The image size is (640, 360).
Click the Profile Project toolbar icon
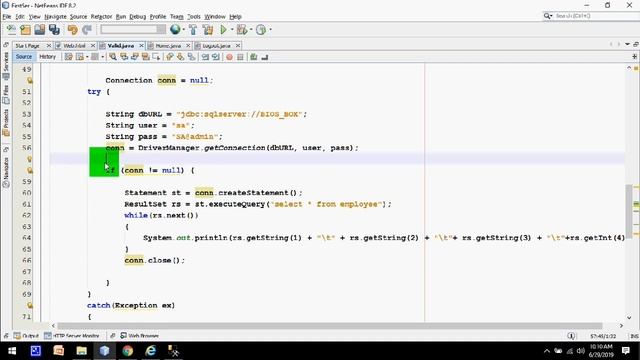(x=261, y=29)
